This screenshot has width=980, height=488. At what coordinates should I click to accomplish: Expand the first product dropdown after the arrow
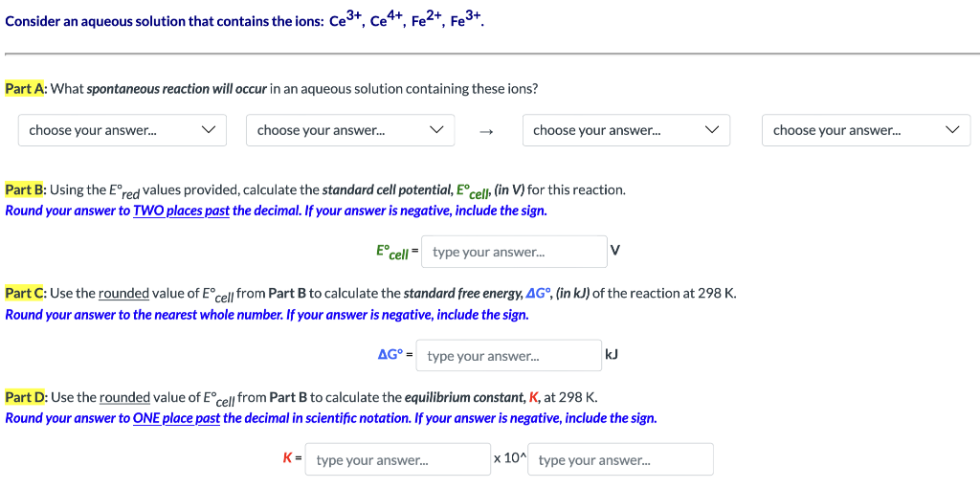click(x=626, y=130)
